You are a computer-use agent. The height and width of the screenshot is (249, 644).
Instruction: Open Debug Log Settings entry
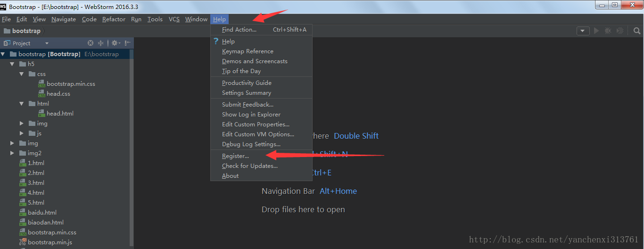point(261,144)
